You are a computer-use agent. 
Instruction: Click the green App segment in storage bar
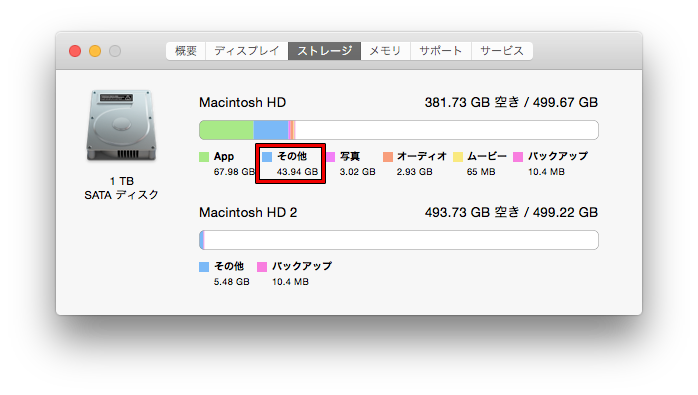click(x=227, y=130)
